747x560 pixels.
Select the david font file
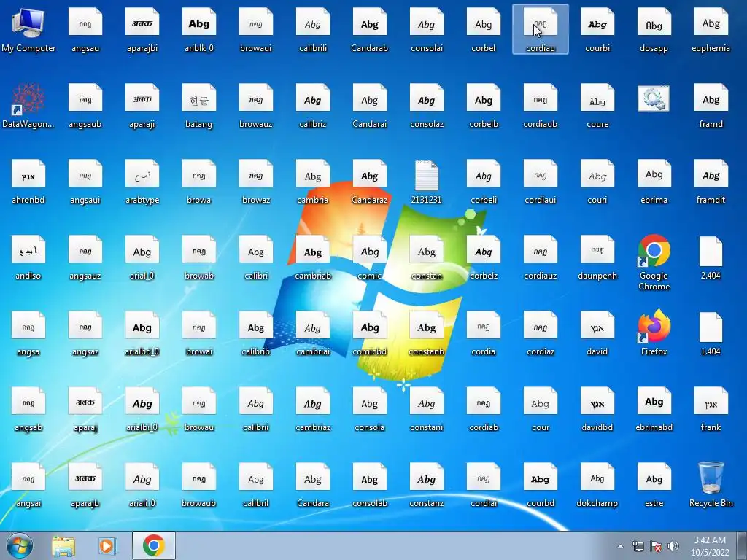tap(597, 332)
